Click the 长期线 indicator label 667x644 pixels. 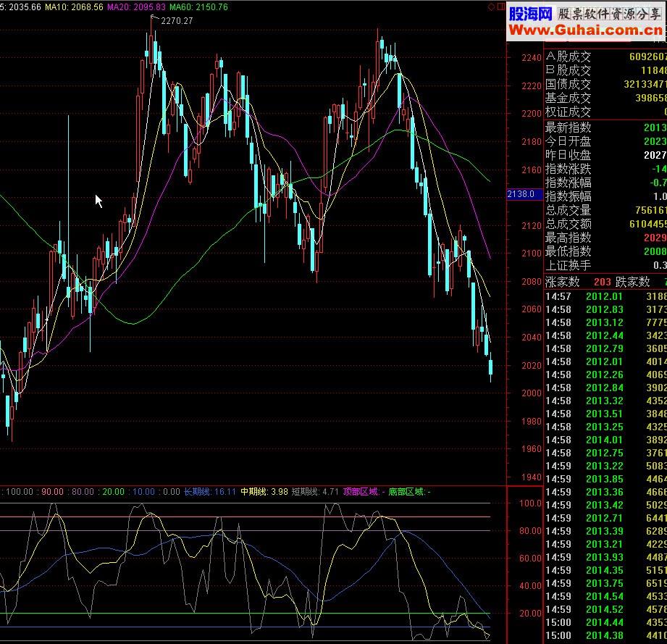coord(210,492)
